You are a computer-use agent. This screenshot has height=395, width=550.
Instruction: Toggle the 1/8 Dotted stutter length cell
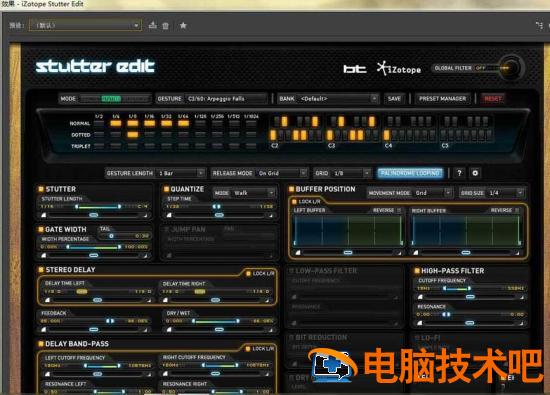(x=133, y=135)
